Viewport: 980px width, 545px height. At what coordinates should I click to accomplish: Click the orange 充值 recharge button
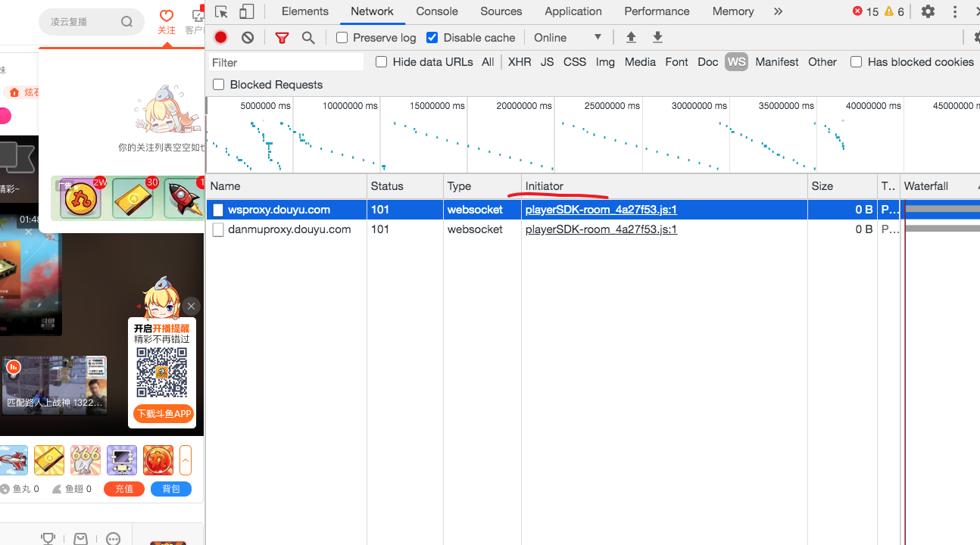coord(124,489)
